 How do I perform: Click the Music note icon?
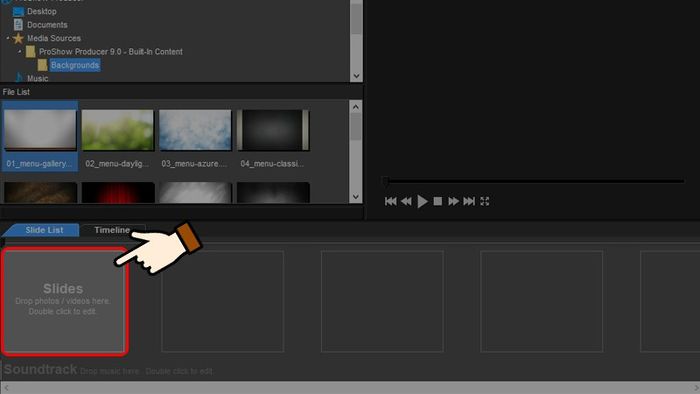point(19,78)
